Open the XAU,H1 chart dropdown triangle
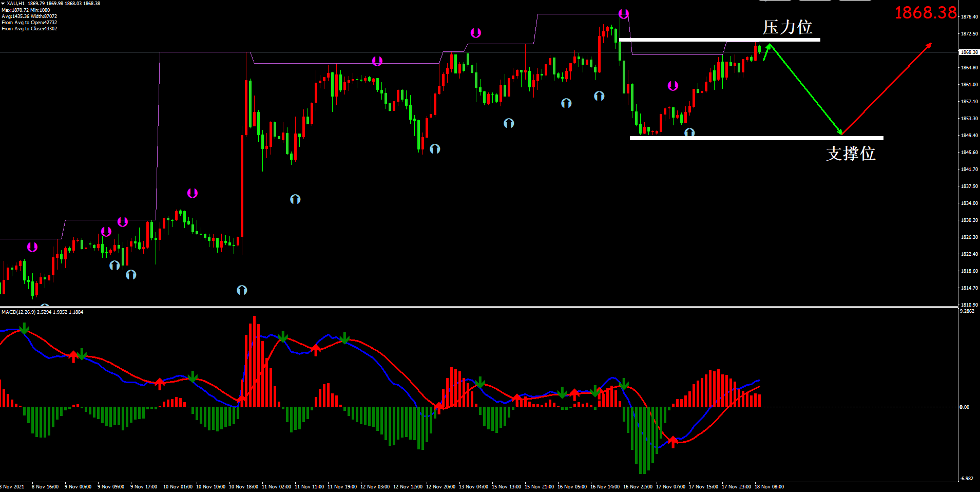The image size is (980, 492). coord(3,4)
